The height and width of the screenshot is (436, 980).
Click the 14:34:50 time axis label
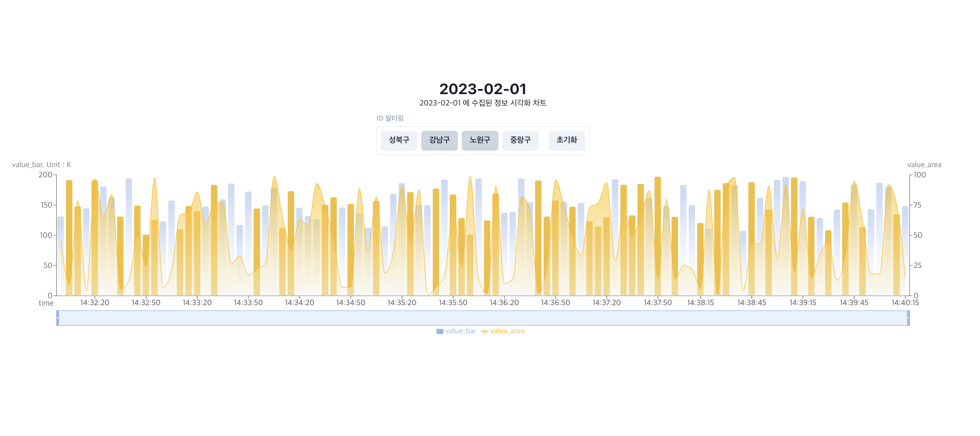(x=350, y=302)
